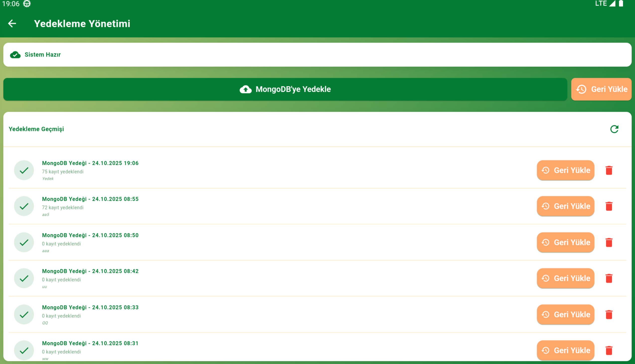Image resolution: width=635 pixels, height=364 pixels.
Task: Click the Sistem Hazır cloud icon
Action: pyautogui.click(x=15, y=55)
